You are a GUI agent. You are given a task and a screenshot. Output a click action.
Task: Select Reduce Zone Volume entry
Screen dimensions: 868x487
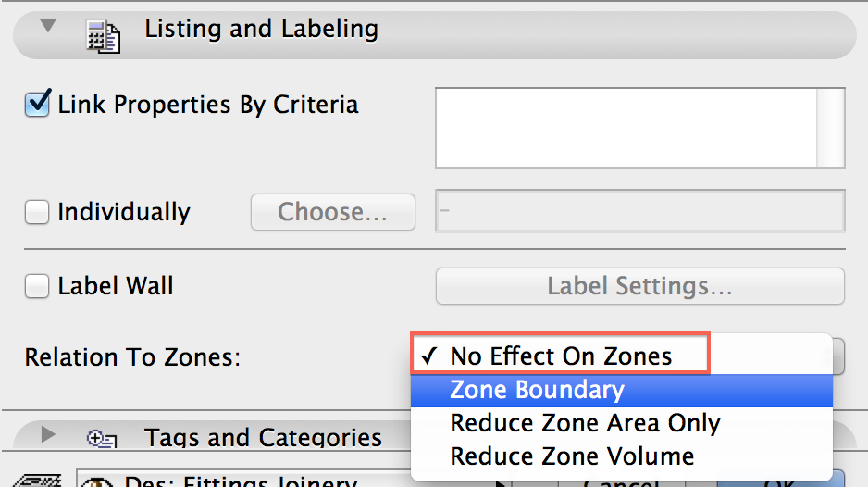[x=572, y=456]
